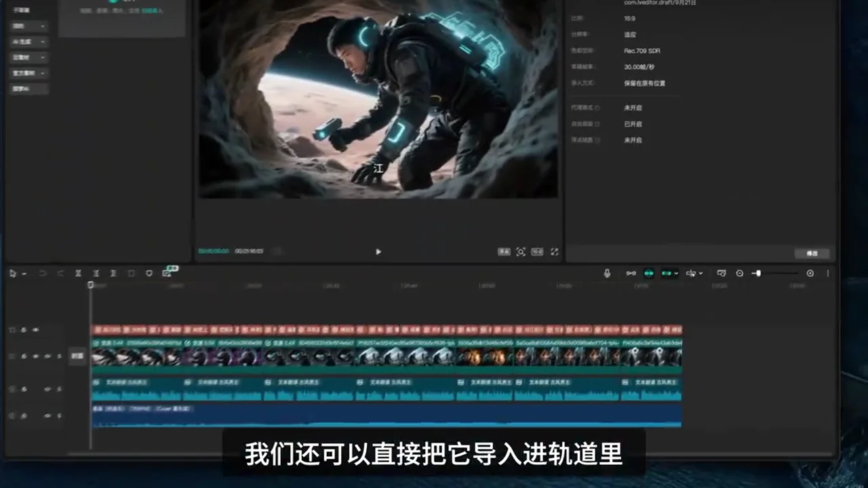
Task: Click the timeline zoom in plus icon
Action: [810, 273]
